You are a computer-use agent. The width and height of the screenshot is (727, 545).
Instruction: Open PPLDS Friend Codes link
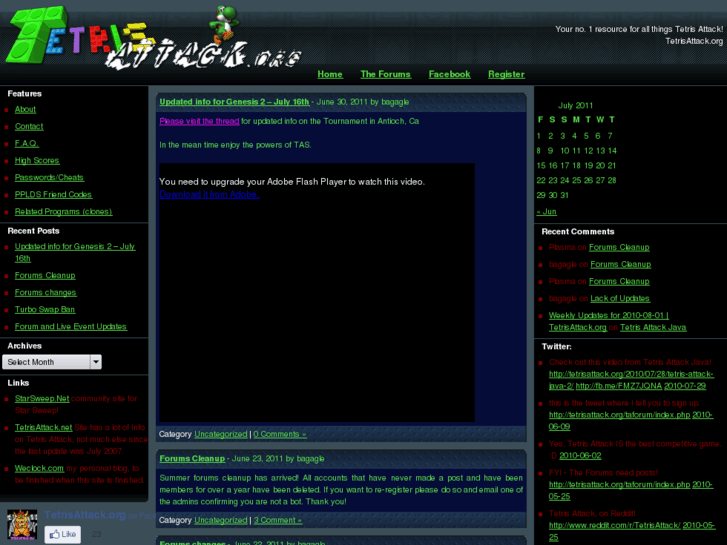(x=53, y=194)
